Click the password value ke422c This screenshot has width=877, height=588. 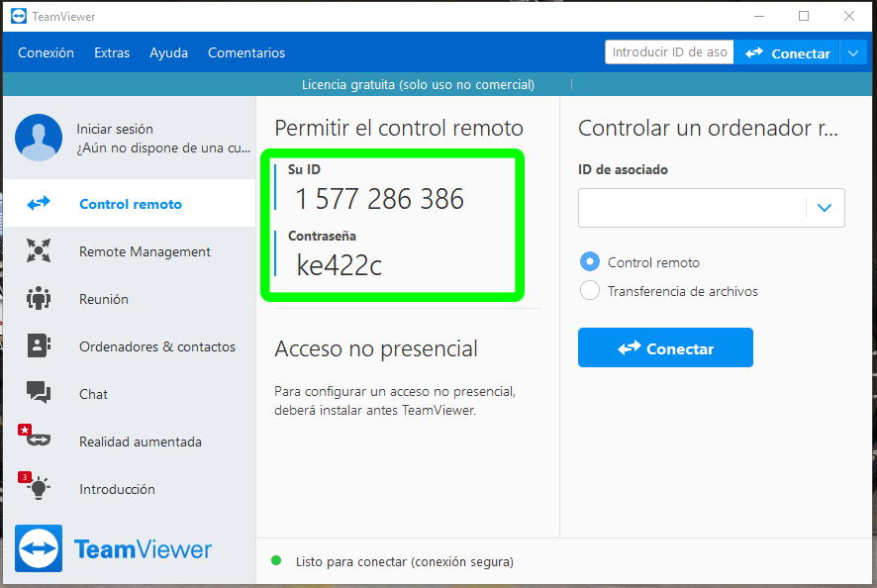(x=339, y=265)
